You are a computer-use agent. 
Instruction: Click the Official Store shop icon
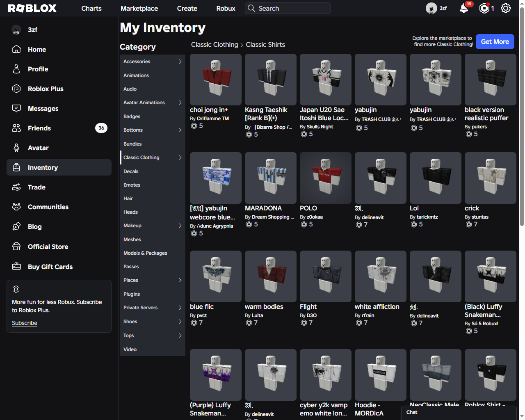[16, 247]
